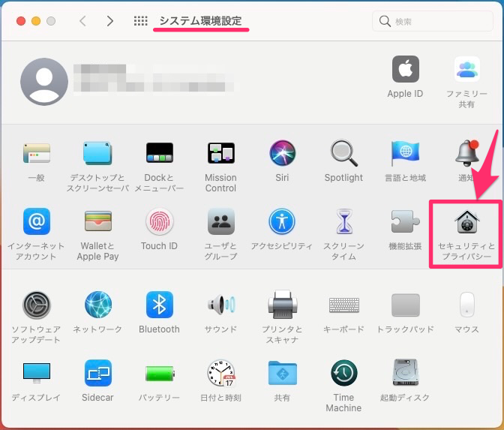Click the forward navigation arrow

(x=110, y=21)
